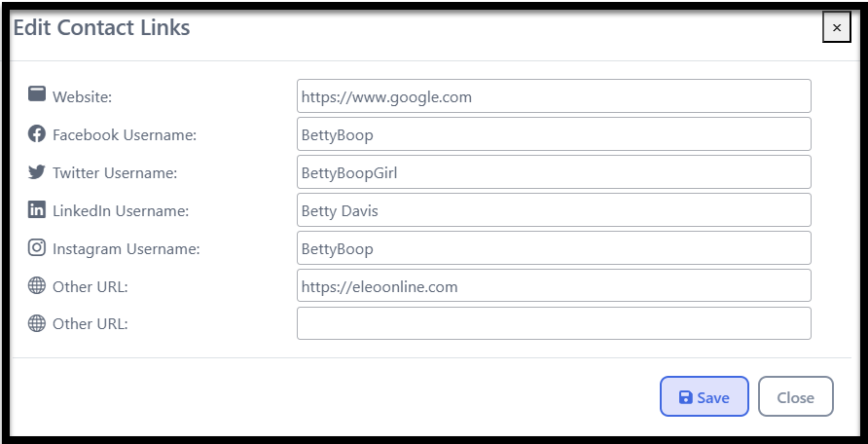Save the contact links
Viewport: 868px width, 444px height.
point(705,396)
